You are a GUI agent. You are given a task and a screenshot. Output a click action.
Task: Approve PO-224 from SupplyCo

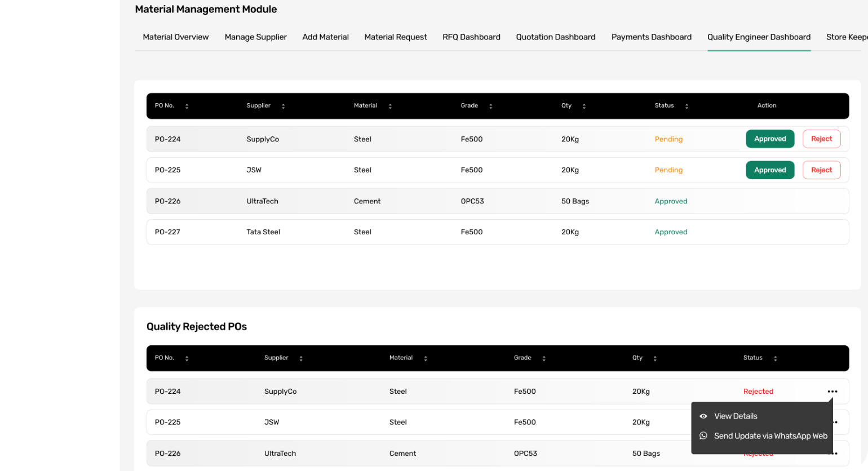click(770, 139)
